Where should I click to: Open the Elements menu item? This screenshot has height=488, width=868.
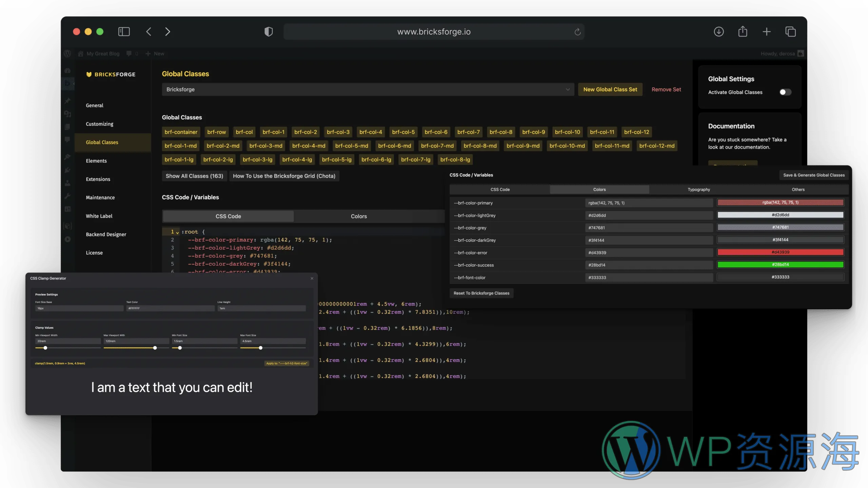[x=96, y=161]
